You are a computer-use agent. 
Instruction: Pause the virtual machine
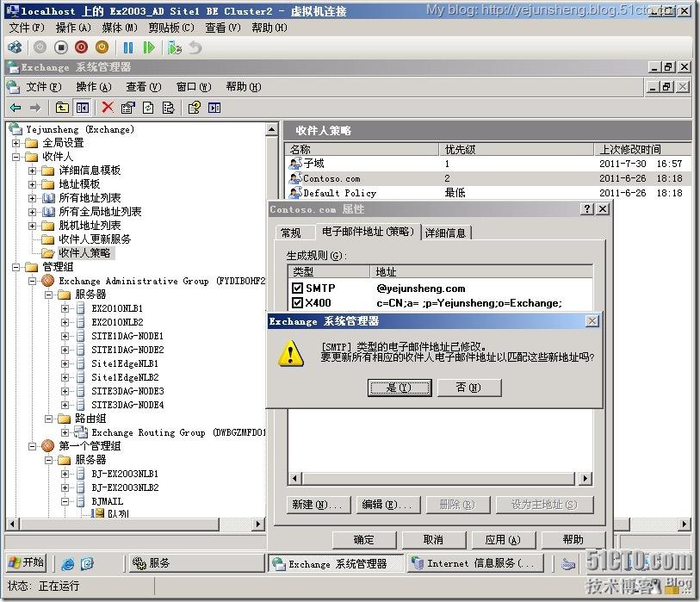tap(128, 47)
